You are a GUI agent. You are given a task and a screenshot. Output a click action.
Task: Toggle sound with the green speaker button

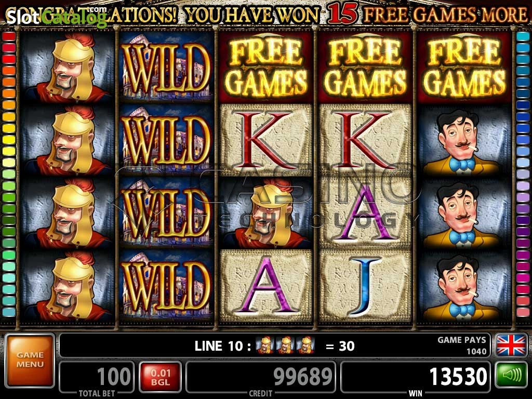(x=511, y=376)
